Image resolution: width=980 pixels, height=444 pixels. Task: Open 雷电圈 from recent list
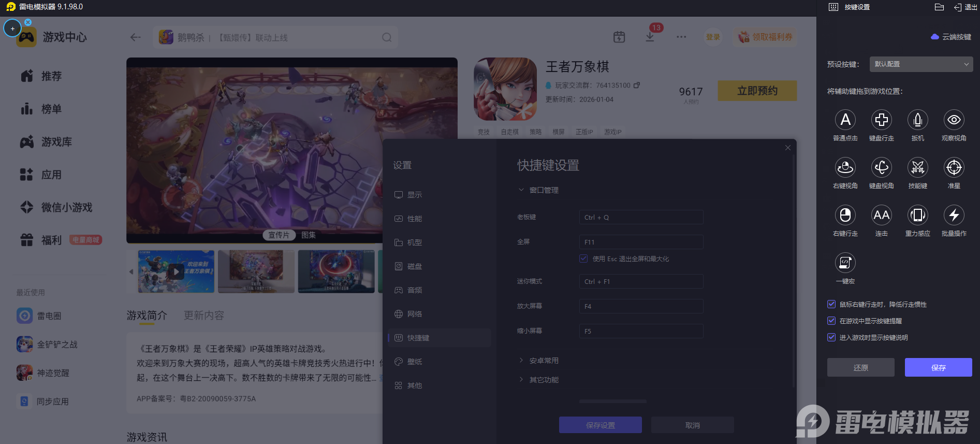pos(39,316)
